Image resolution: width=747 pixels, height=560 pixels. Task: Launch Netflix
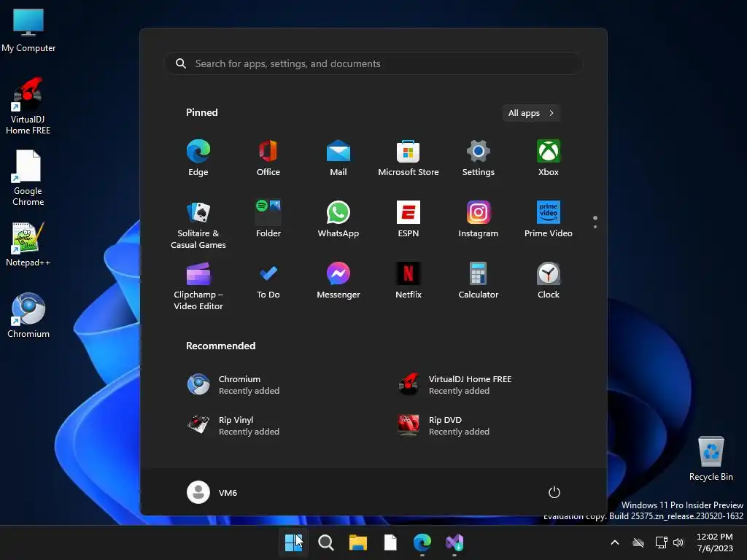pos(409,281)
